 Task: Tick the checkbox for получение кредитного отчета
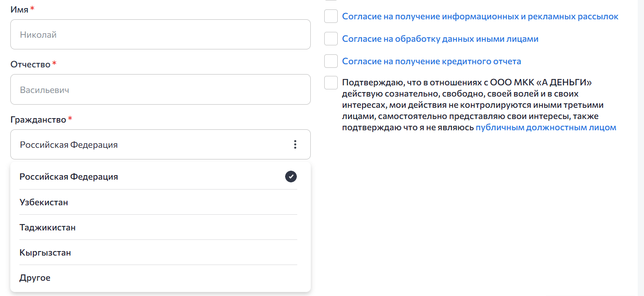[331, 61]
